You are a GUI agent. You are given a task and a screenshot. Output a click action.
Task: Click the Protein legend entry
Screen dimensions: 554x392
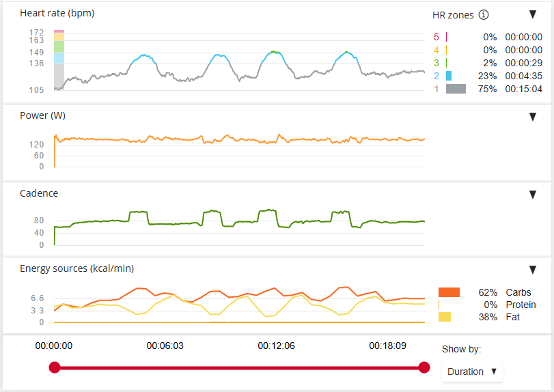(x=521, y=305)
